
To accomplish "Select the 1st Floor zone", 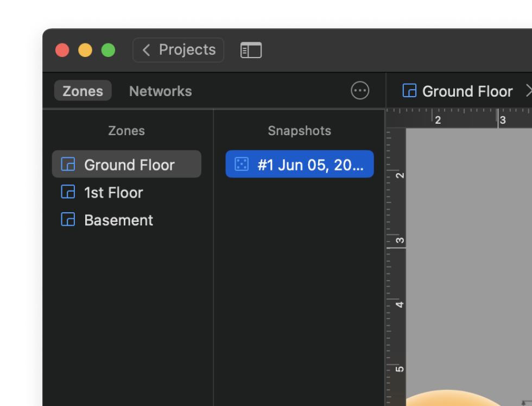I will [x=113, y=193].
